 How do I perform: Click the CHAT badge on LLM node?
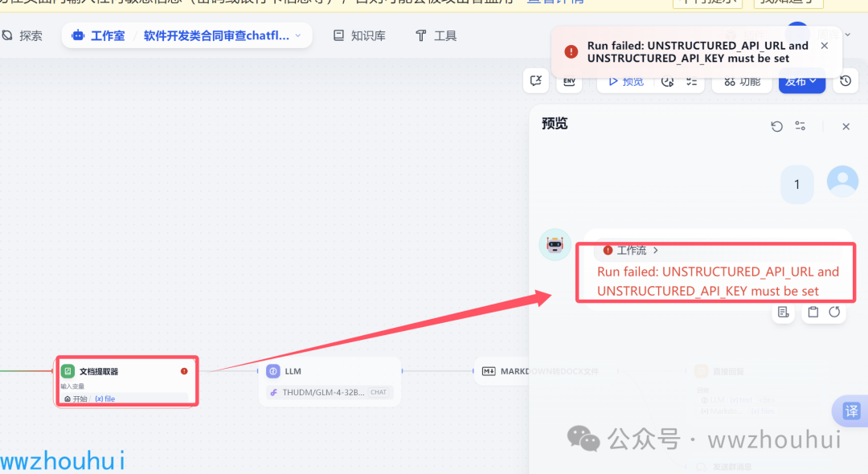point(379,392)
